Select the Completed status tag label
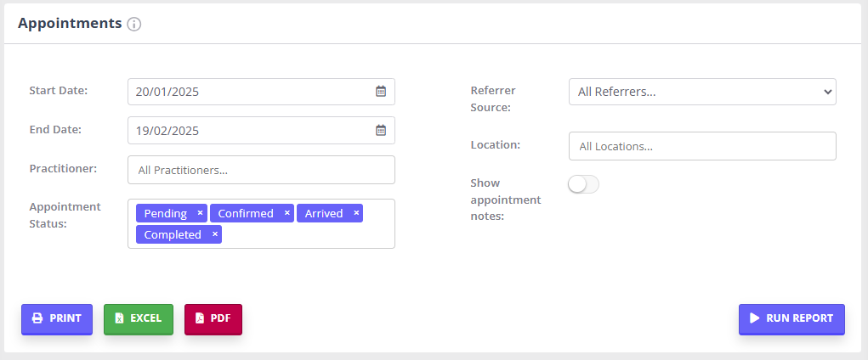868x360 pixels. pyautogui.click(x=173, y=234)
